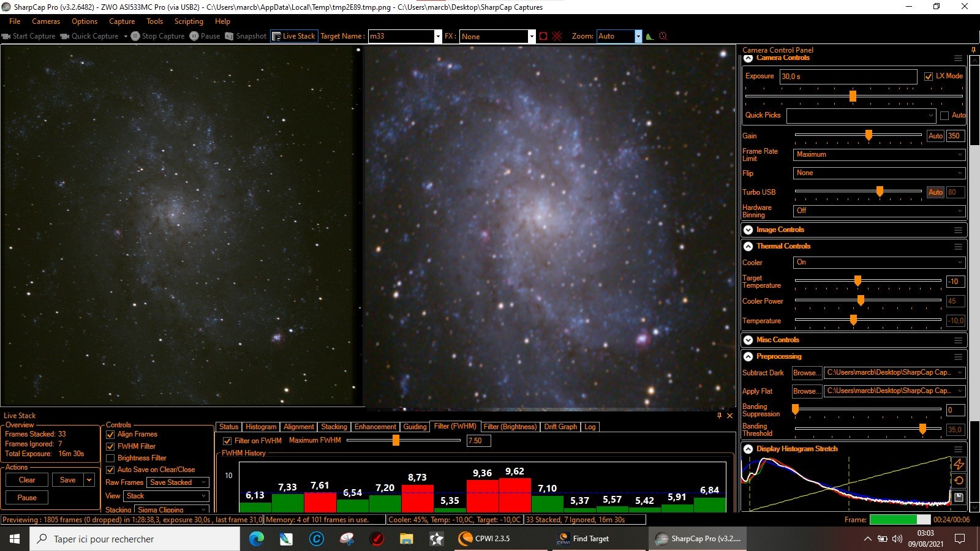Viewport: 980px width, 551px height.
Task: Click the volume icon in system tray
Action: (x=897, y=539)
